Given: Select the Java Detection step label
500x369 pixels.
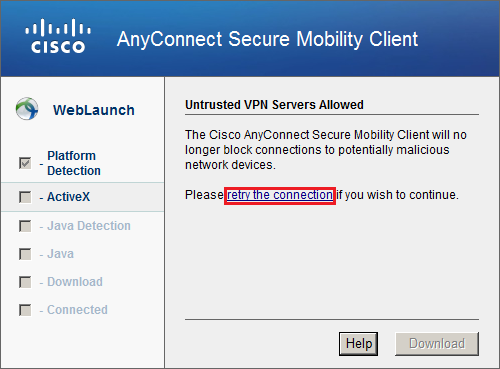Looking at the screenshot, I should pos(89,226).
